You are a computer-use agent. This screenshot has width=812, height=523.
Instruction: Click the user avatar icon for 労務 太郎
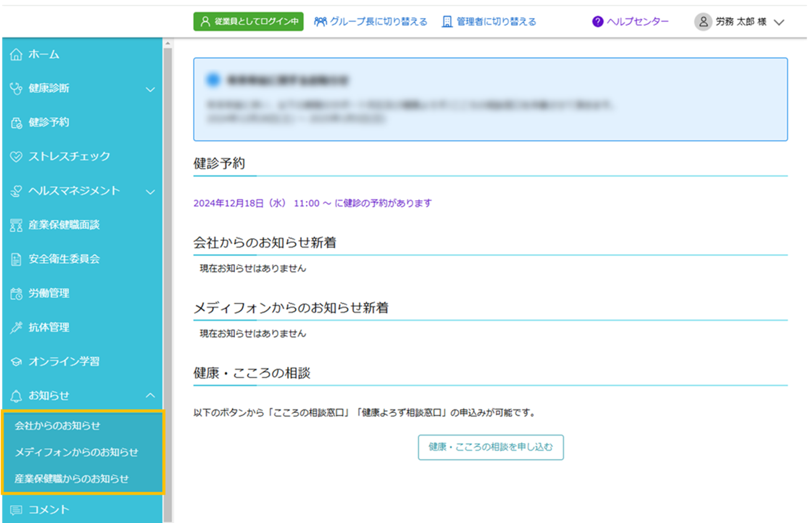(703, 22)
